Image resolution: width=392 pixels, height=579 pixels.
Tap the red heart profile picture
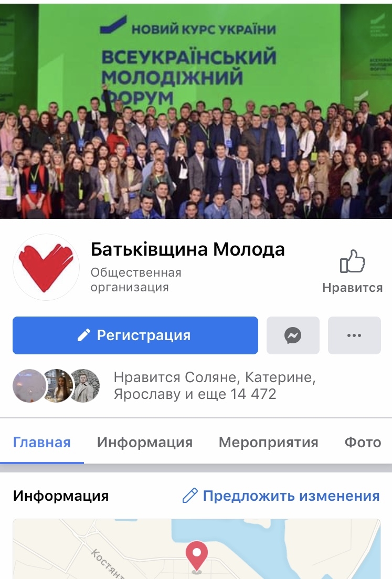tap(46, 267)
